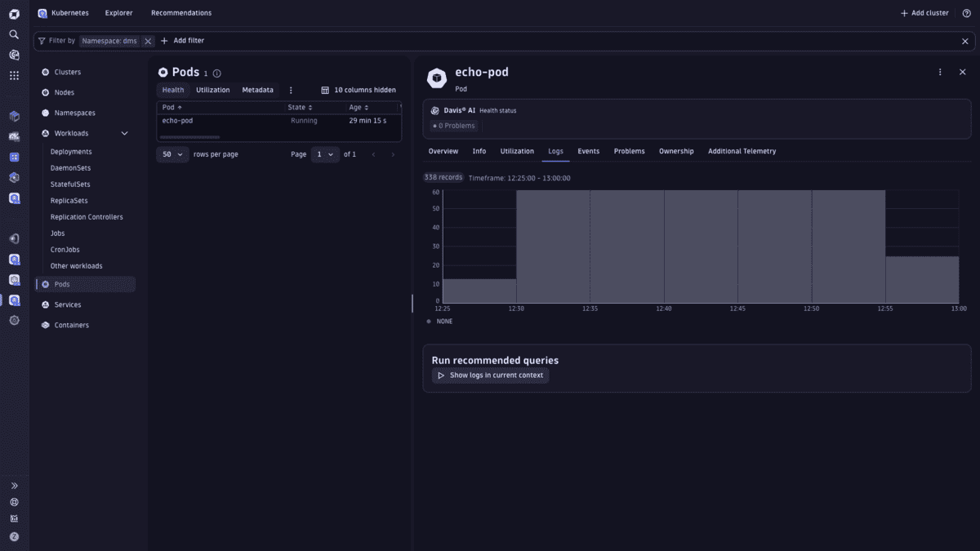The height and width of the screenshot is (551, 980).
Task: Open the user avatar at bottom left
Action: (13, 535)
